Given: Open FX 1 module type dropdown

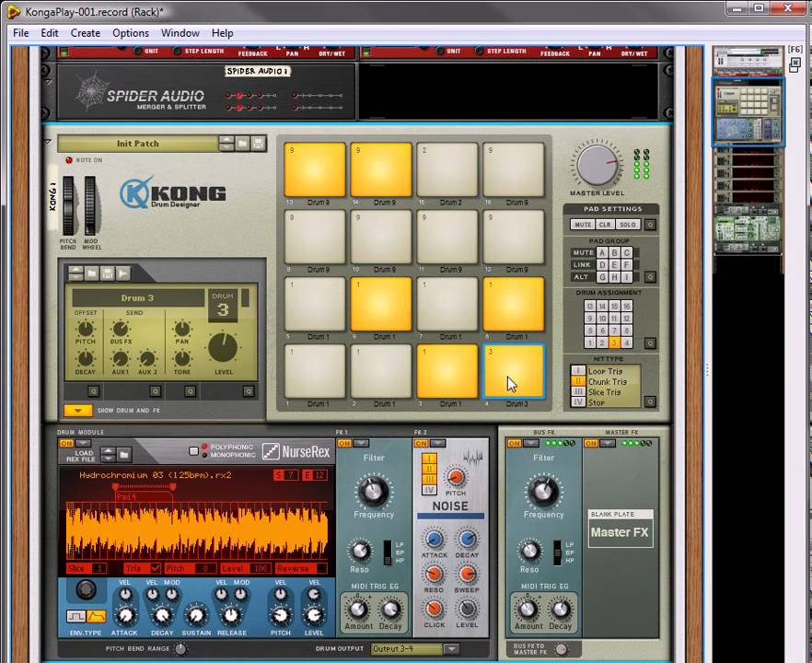Looking at the screenshot, I should point(361,444).
